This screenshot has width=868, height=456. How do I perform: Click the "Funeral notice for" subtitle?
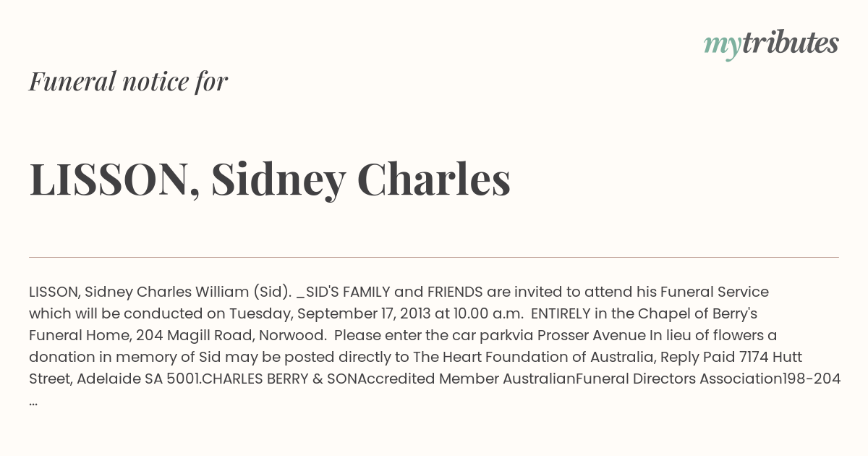tap(128, 81)
